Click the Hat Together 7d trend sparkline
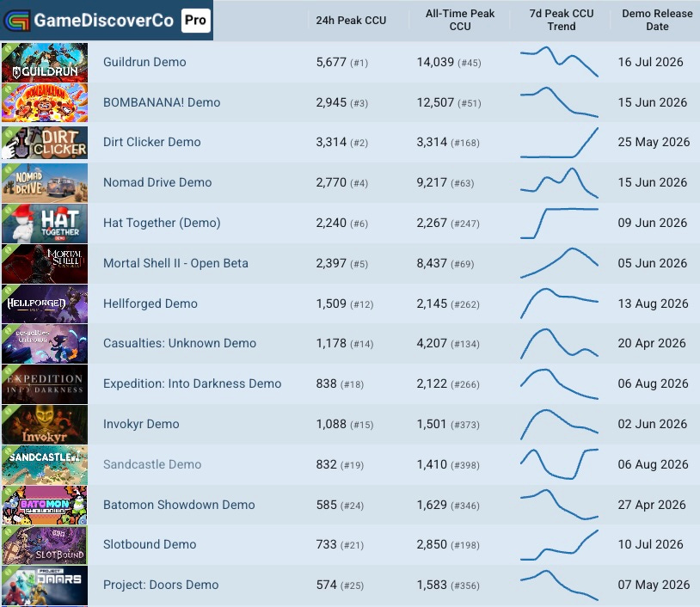The image size is (700, 607). [x=559, y=224]
